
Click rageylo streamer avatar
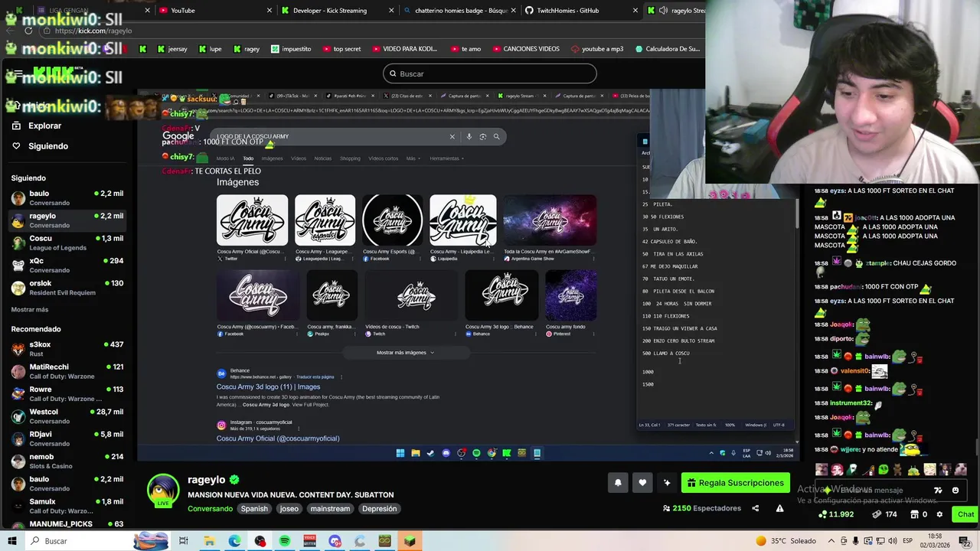(162, 491)
